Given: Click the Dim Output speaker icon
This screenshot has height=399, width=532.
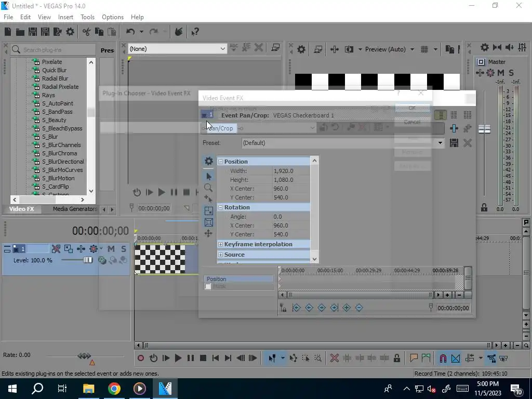Looking at the screenshot, I should click(510, 47).
